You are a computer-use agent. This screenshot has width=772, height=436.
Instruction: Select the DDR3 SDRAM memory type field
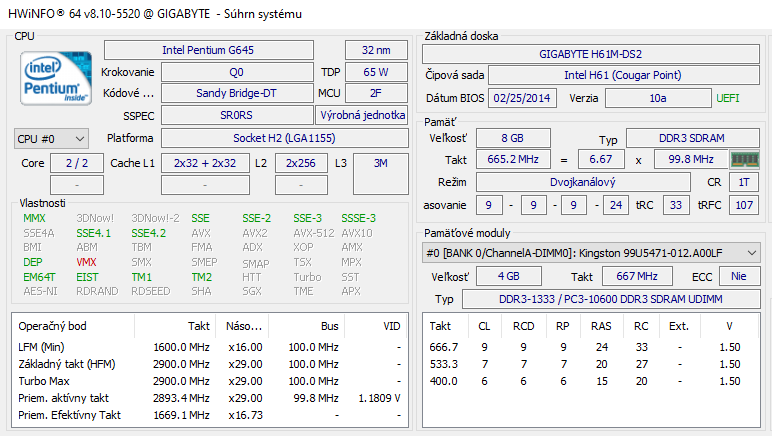tap(692, 138)
